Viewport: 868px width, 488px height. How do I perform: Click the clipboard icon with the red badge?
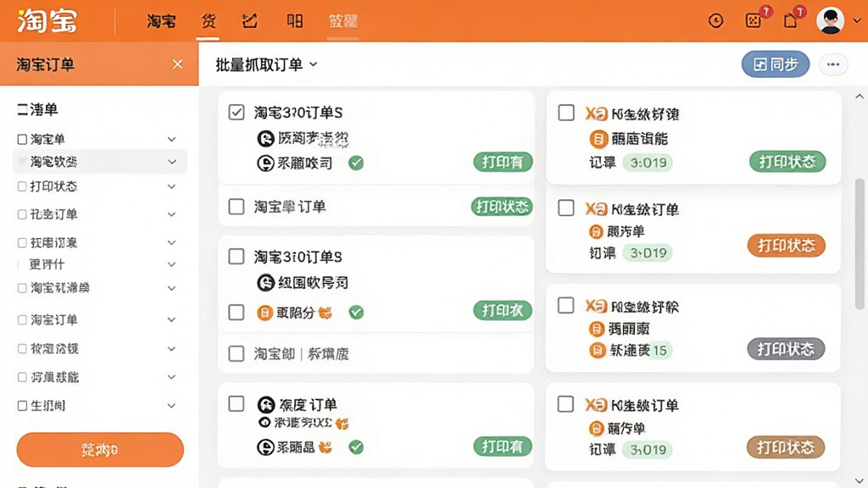(x=791, y=21)
